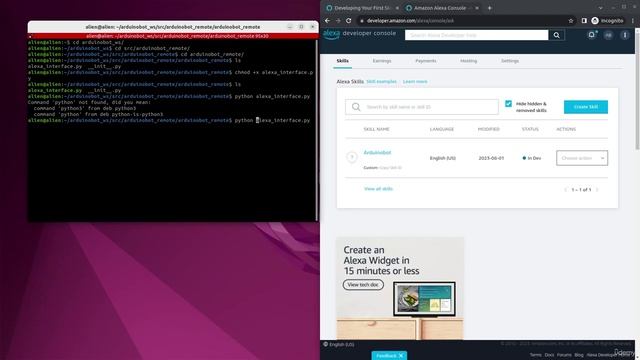Image resolution: width=640 pixels, height=360 pixels.
Task: Click the terminal window scrollbar
Action: tap(317, 131)
